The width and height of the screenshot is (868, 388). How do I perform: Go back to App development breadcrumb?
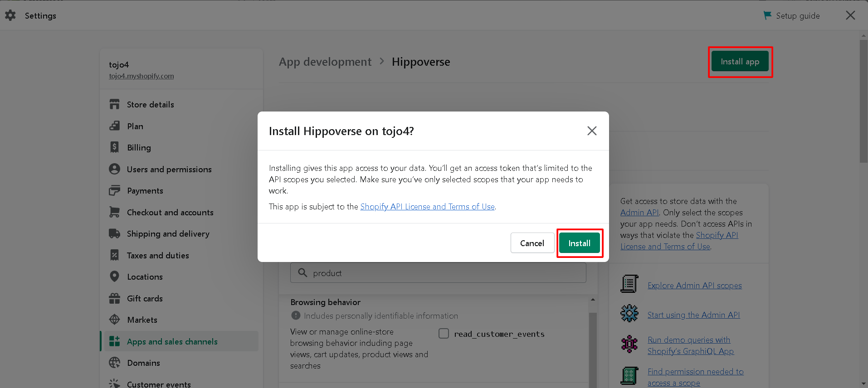pyautogui.click(x=325, y=62)
